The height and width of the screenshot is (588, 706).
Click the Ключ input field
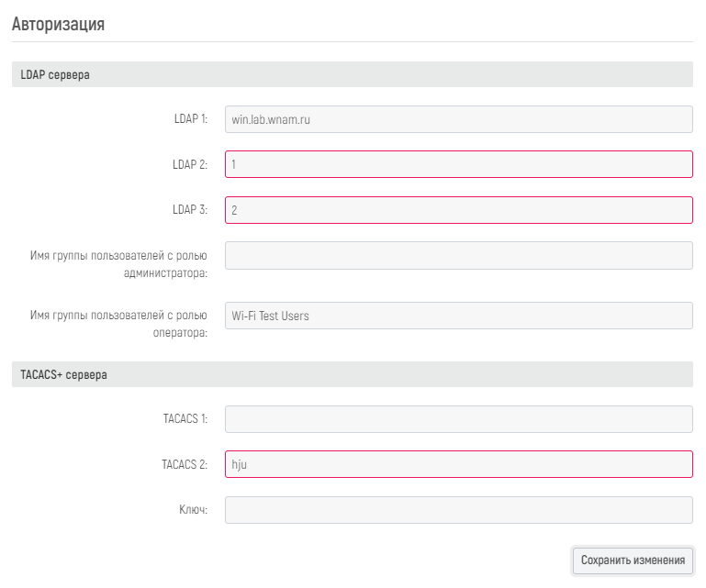[458, 510]
